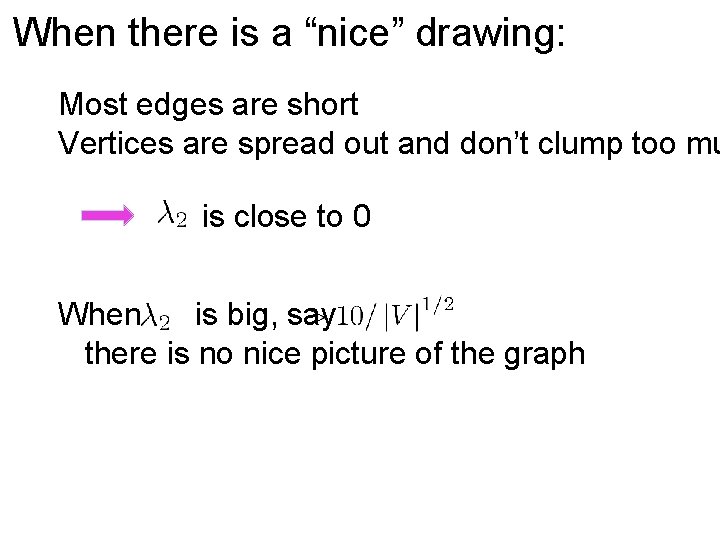Click the quoted word 'nice' in the title

coord(353,33)
